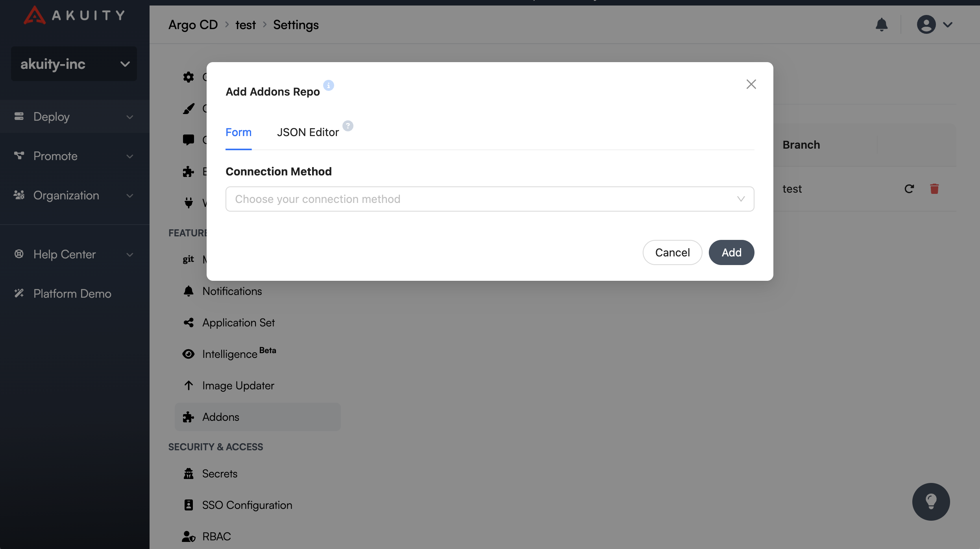The height and width of the screenshot is (549, 980).
Task: Click the git icon under Features
Action: pos(188,259)
